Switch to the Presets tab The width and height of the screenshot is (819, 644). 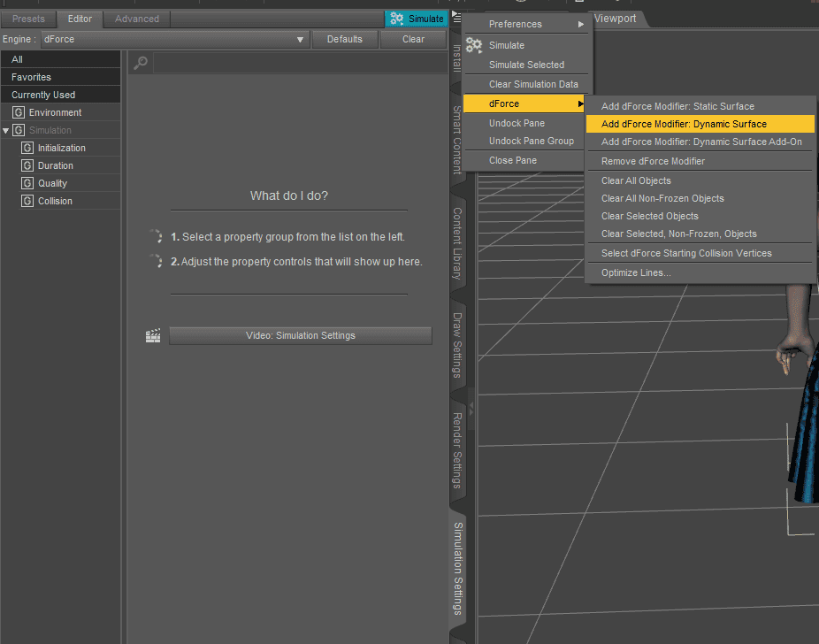click(x=28, y=19)
